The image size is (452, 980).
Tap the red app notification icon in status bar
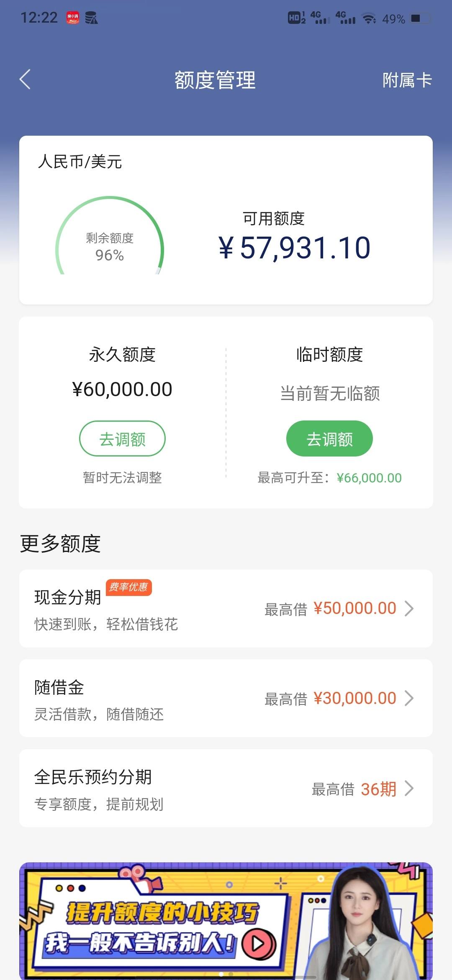[x=73, y=18]
